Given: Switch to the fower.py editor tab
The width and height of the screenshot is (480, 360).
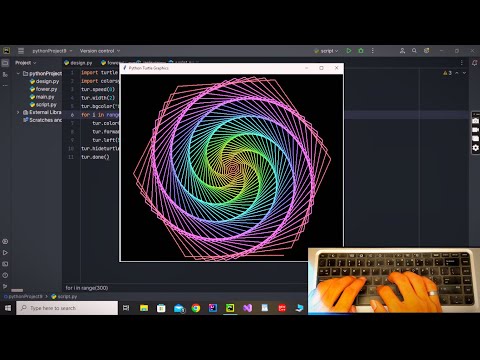Looking at the screenshot, I should (112, 63).
